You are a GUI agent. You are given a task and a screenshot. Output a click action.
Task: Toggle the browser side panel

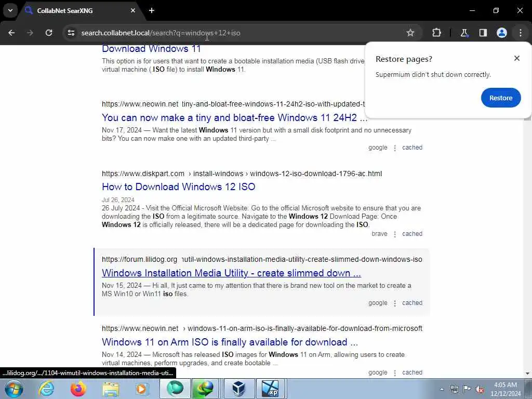[483, 33]
